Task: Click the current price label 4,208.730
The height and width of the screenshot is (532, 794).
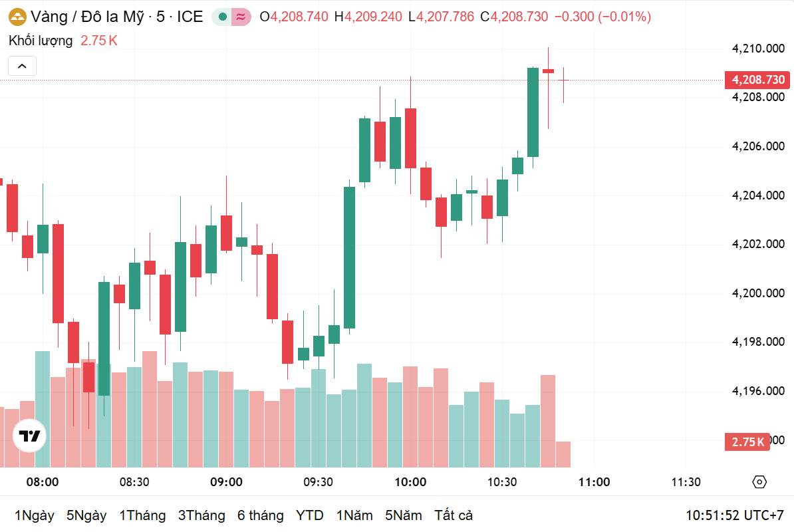Action: click(x=757, y=80)
